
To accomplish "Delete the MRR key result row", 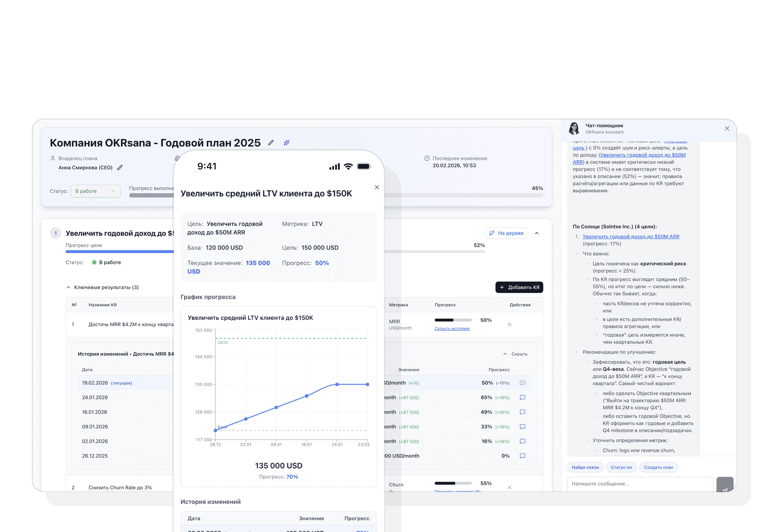I will 510,324.
